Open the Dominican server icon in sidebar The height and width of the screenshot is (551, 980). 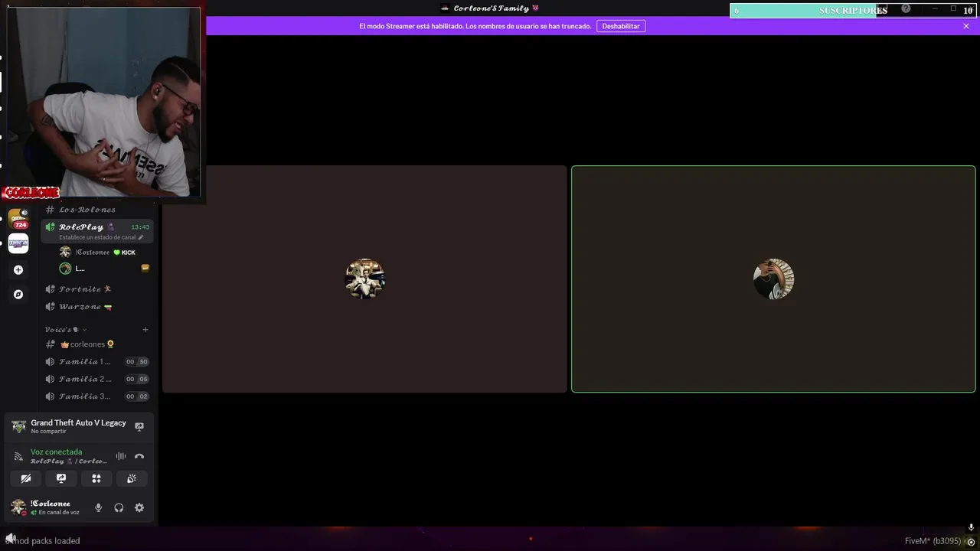pyautogui.click(x=18, y=243)
